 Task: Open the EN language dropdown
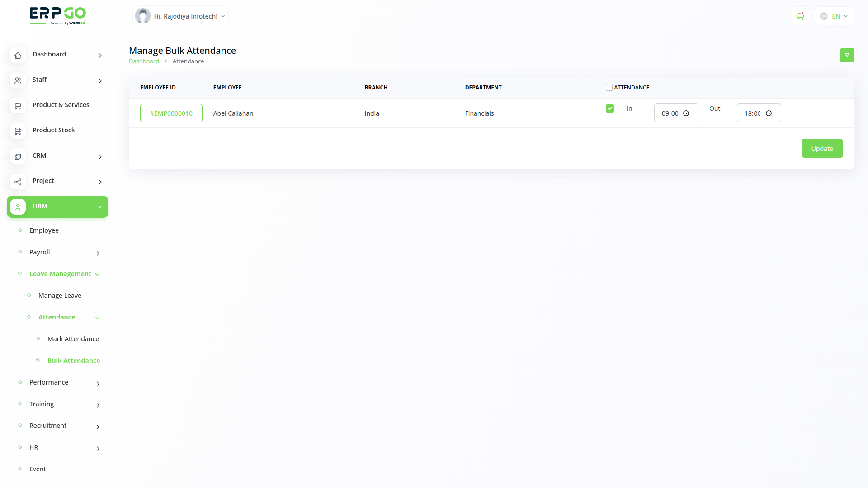pos(834,16)
